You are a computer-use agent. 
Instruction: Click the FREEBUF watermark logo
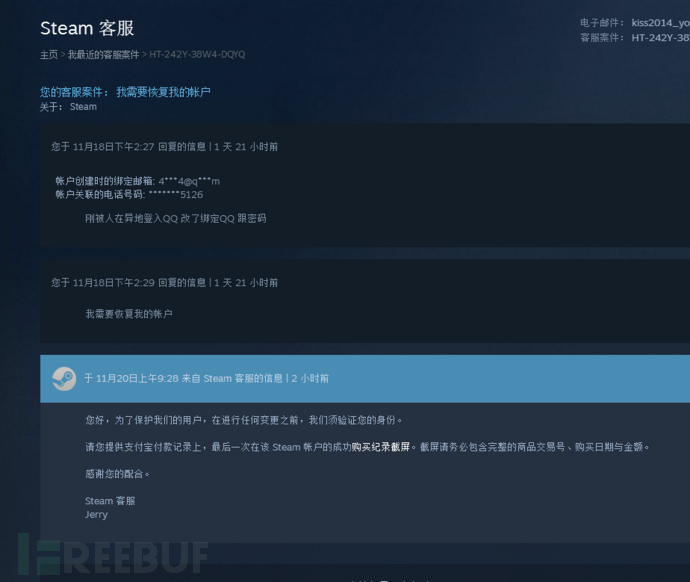113,555
